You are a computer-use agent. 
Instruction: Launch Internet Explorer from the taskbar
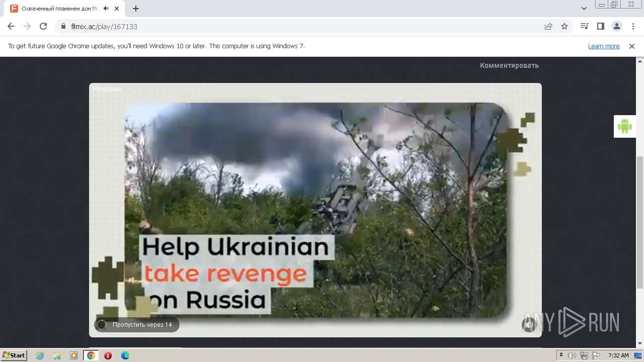pyautogui.click(x=40, y=355)
